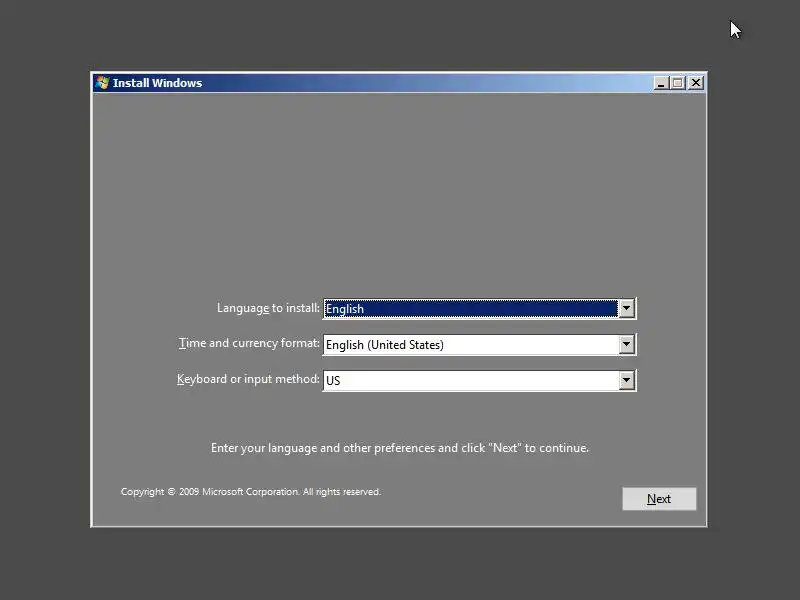This screenshot has height=600, width=800.
Task: Click the Windows flag icon in title bar
Action: 102,83
